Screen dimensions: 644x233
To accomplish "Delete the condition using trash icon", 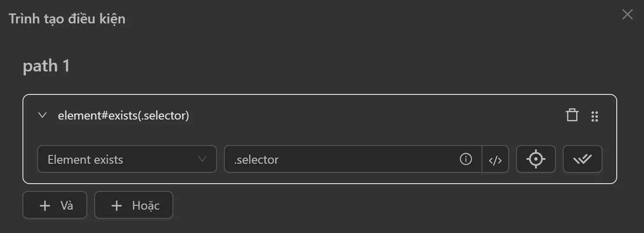I will tap(572, 116).
